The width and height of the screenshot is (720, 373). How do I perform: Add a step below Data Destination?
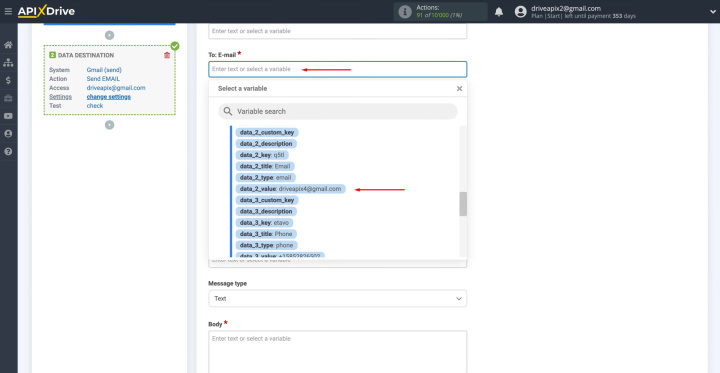(x=109, y=125)
